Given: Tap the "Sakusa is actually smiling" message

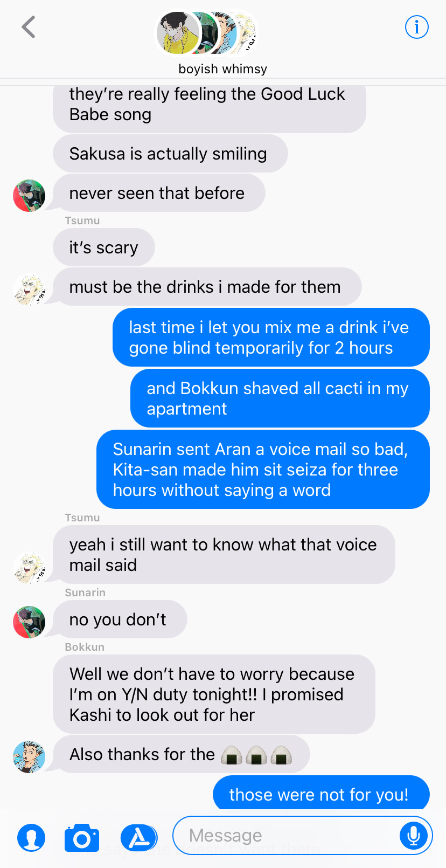Looking at the screenshot, I should pos(170,154).
